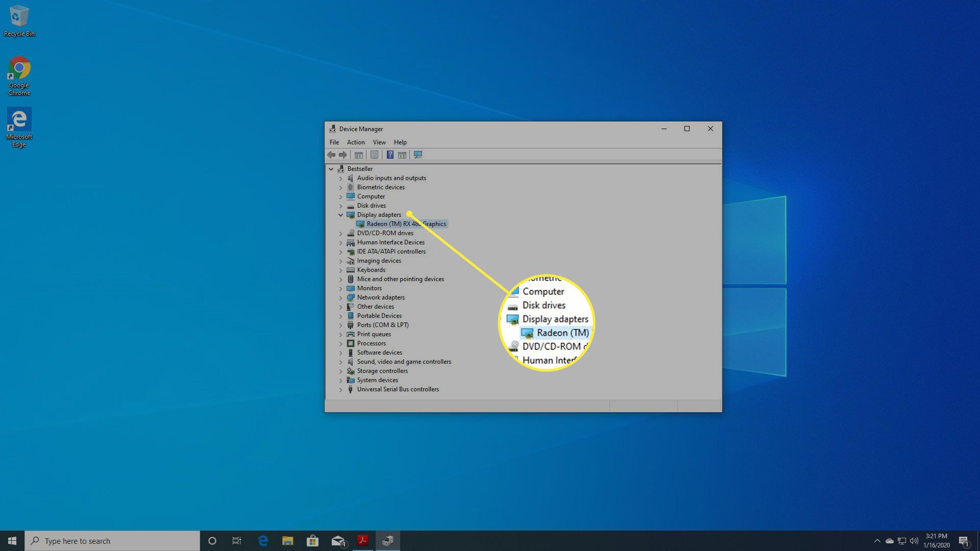Open File Explorer from the taskbar

click(288, 541)
